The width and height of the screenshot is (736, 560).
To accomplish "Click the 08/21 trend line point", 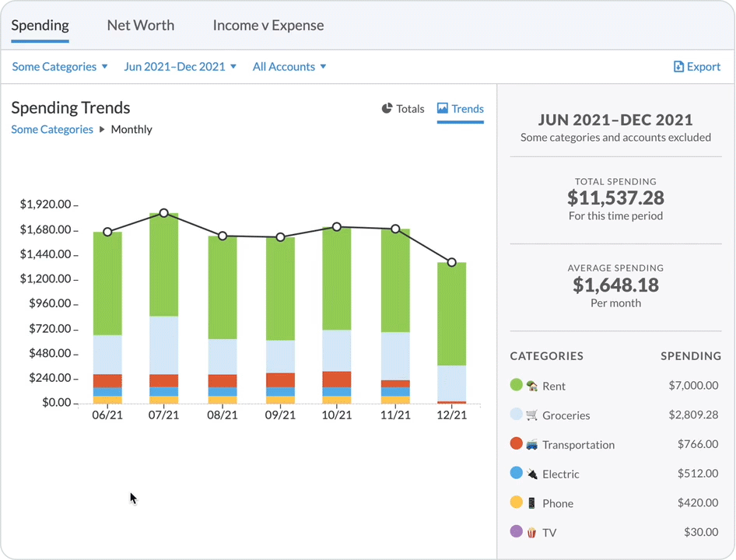I will (223, 236).
